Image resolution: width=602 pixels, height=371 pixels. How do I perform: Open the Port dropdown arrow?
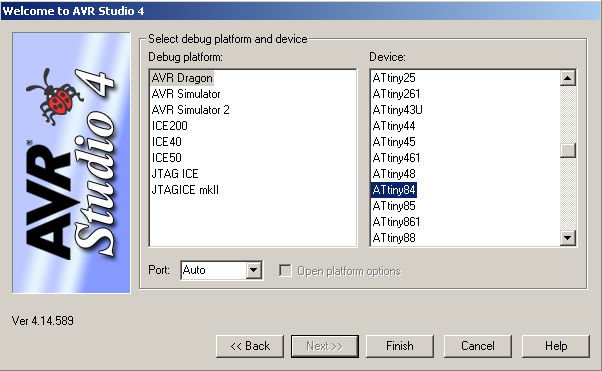click(x=253, y=270)
